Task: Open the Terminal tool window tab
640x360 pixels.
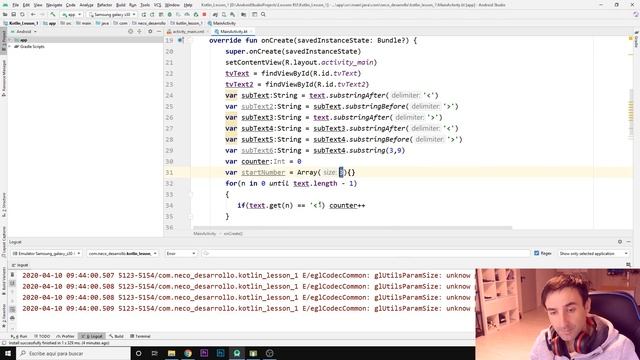Action: pos(141,336)
